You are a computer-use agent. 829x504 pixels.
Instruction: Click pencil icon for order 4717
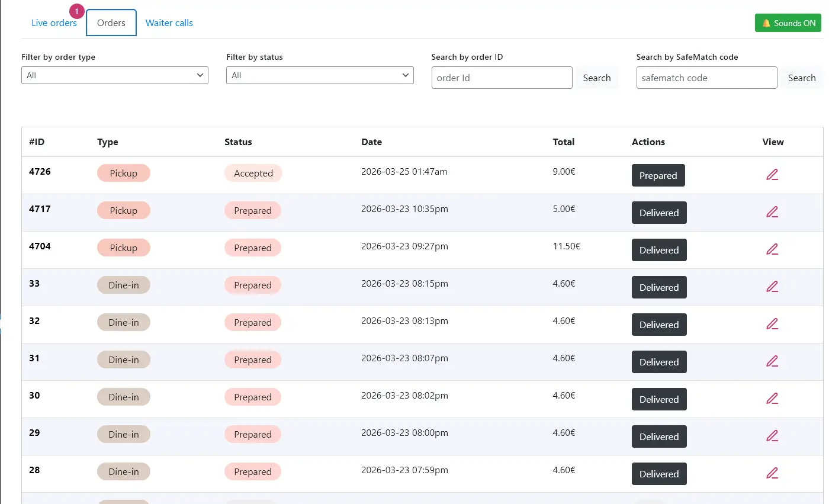pyautogui.click(x=772, y=212)
